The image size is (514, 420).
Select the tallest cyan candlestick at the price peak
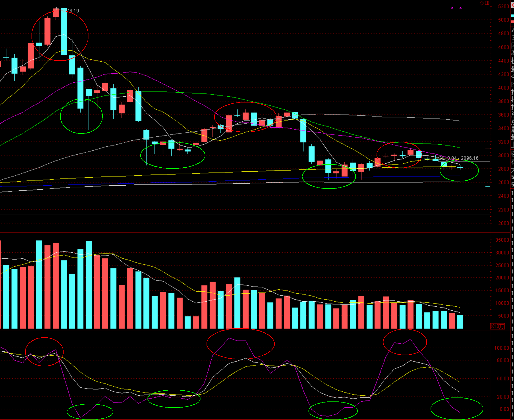coord(64,31)
